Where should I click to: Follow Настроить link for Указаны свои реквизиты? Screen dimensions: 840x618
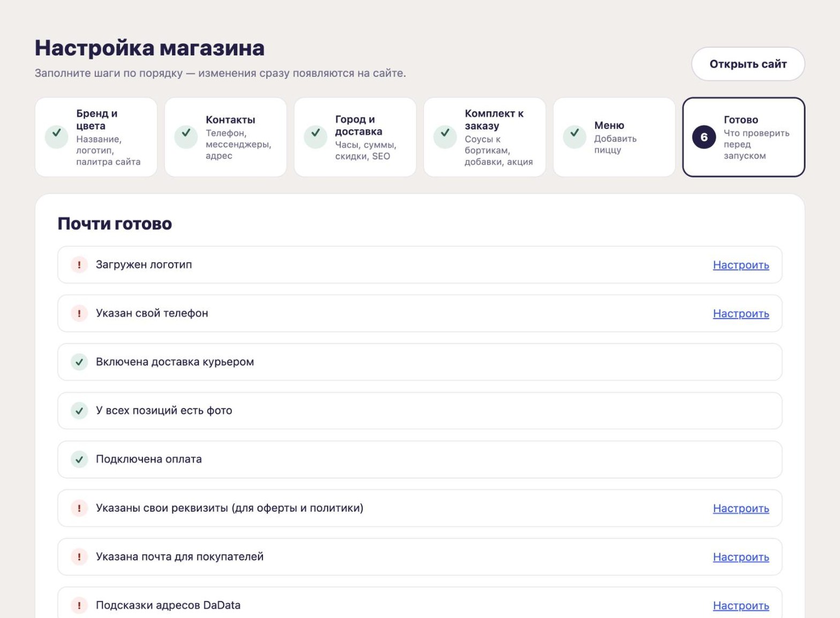[x=741, y=508]
